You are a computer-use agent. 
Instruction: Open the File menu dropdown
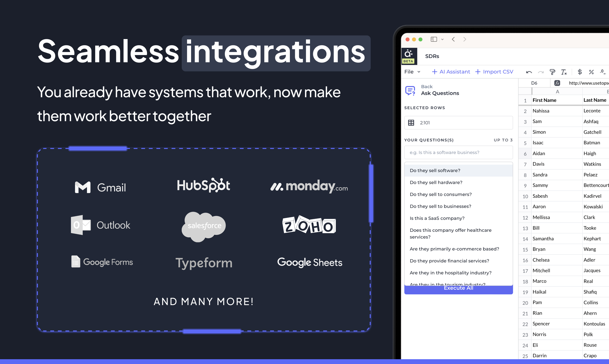(412, 72)
